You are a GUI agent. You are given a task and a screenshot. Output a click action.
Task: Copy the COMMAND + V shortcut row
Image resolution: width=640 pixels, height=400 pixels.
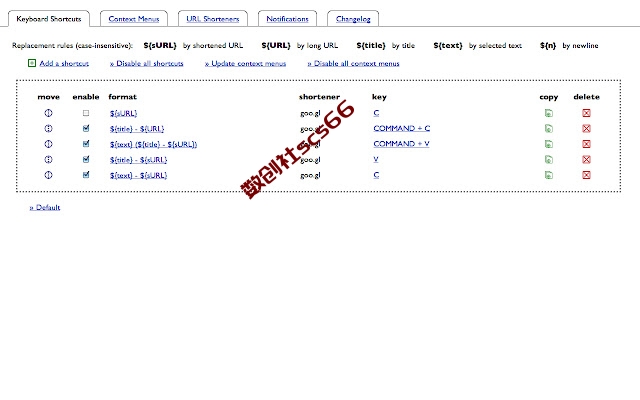549,144
